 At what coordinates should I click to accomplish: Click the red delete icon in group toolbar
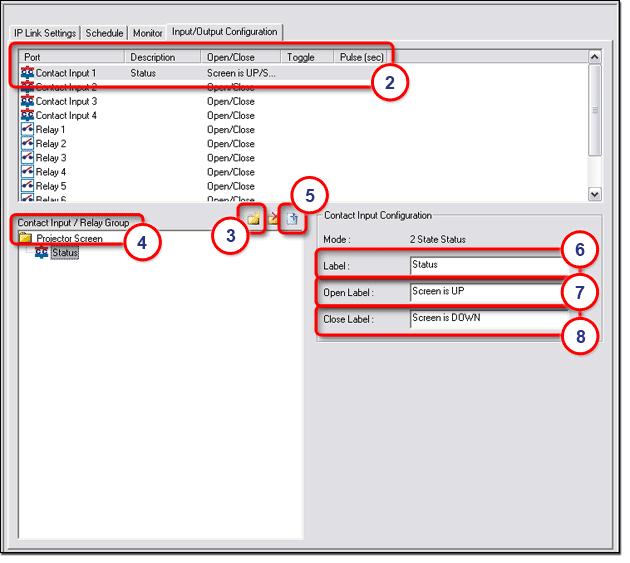[x=273, y=219]
